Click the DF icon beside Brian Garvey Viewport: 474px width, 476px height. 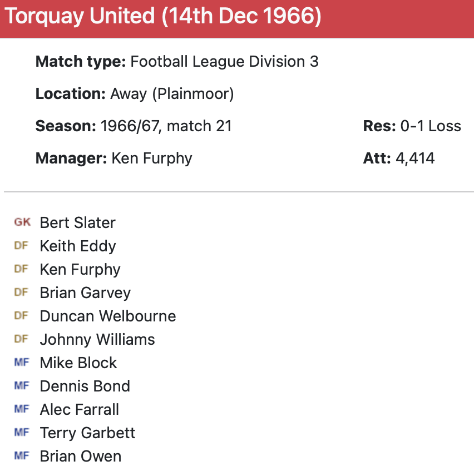click(21, 292)
